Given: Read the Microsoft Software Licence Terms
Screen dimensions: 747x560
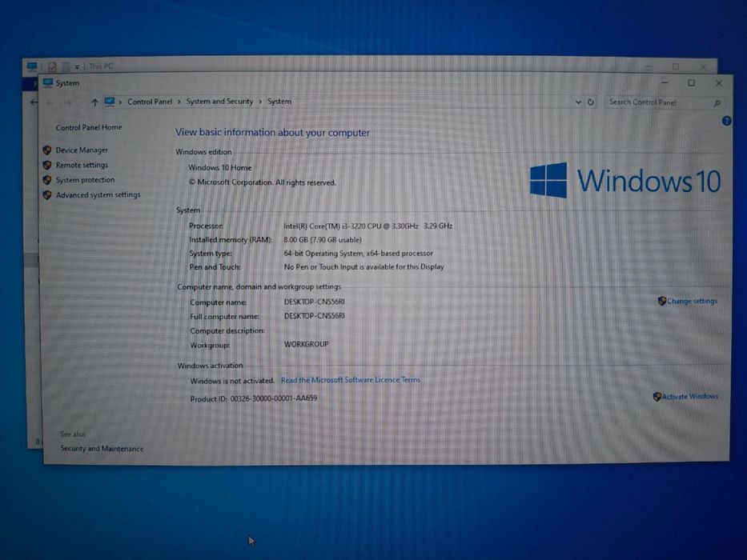Looking at the screenshot, I should [x=351, y=380].
